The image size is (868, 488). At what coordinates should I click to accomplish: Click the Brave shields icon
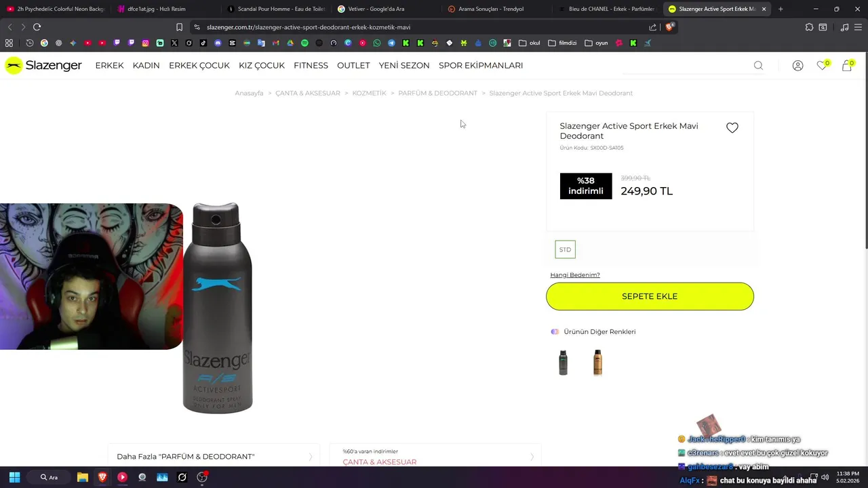click(669, 27)
